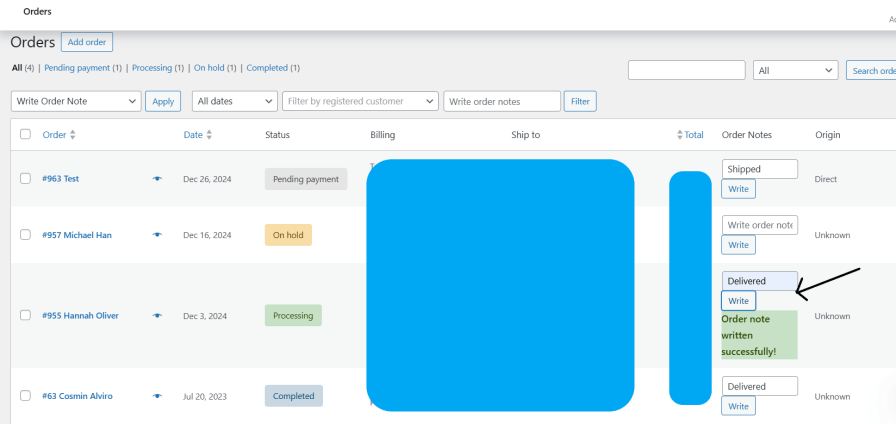Focus the Delivered note field for order #955

tap(759, 281)
